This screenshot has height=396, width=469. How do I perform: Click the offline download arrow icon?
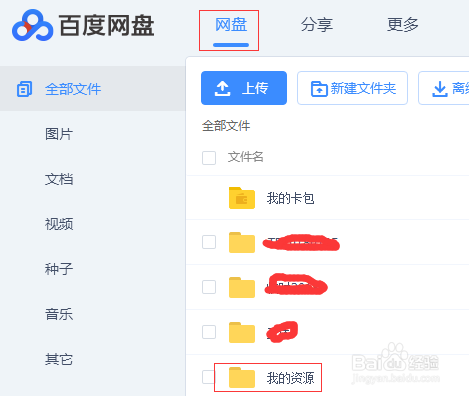(x=440, y=89)
